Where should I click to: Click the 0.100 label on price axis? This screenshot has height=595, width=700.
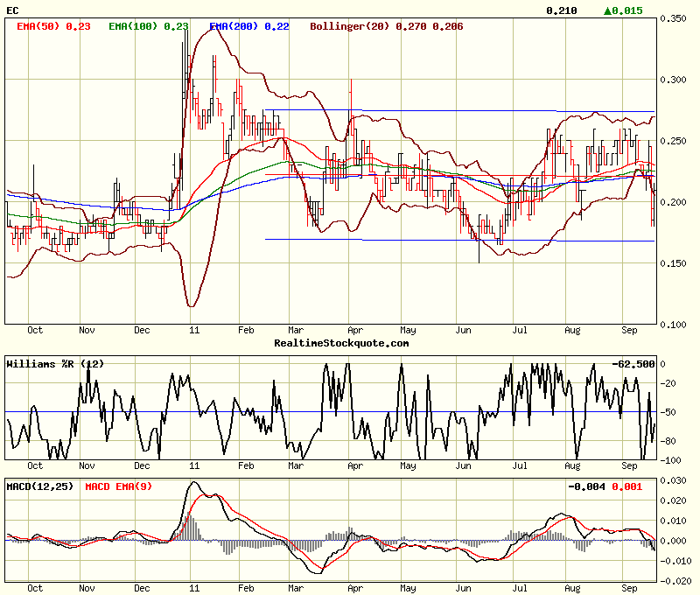(x=673, y=325)
